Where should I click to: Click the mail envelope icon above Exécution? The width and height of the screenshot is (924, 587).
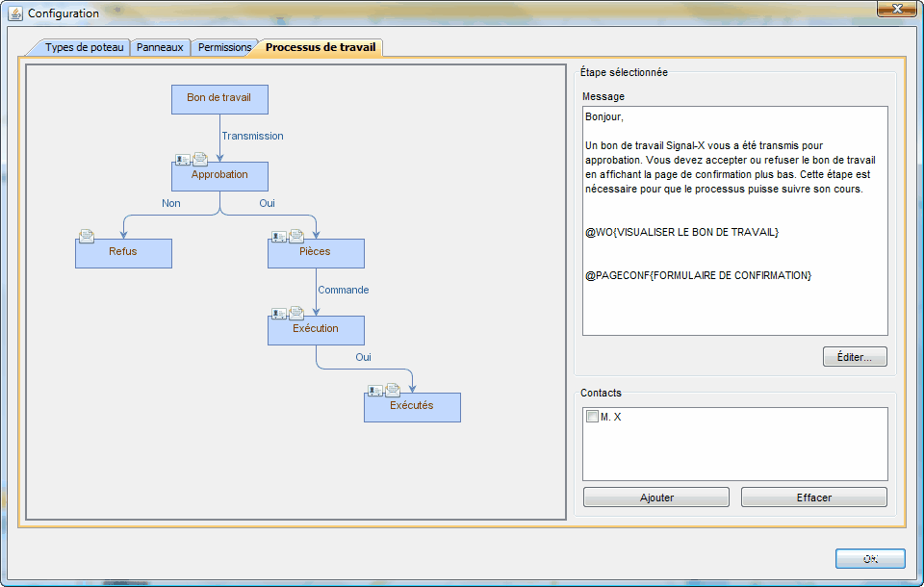point(296,313)
